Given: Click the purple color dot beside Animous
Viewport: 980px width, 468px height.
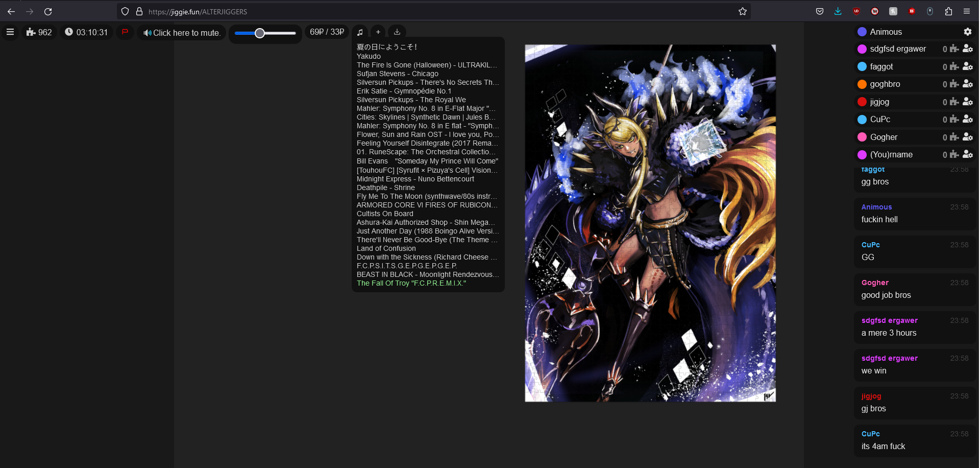Looking at the screenshot, I should [862, 32].
